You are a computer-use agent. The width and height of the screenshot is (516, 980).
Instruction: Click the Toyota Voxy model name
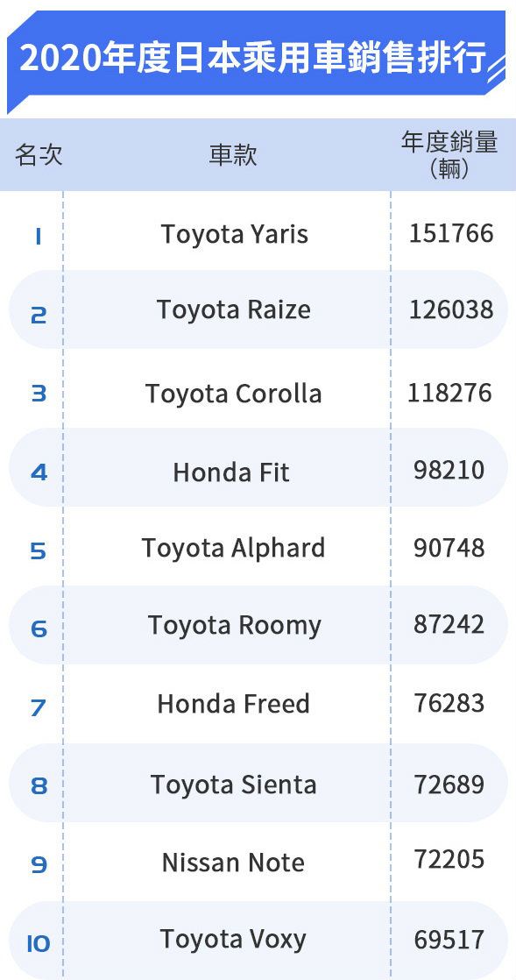coord(233,940)
